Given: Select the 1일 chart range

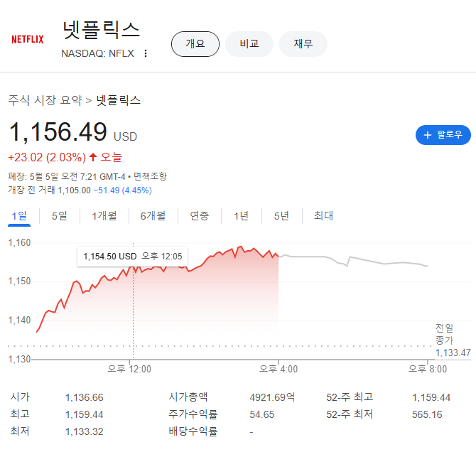Looking at the screenshot, I should 19,216.
